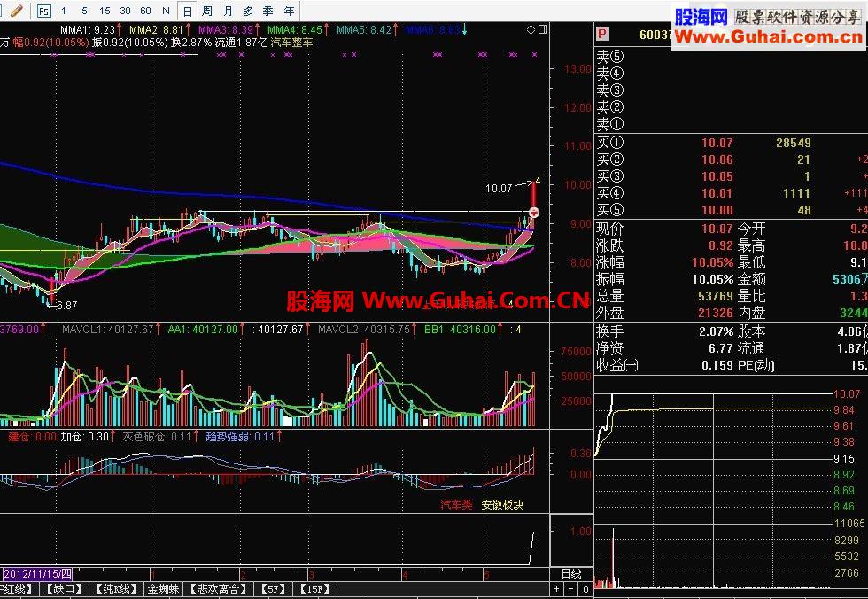
Task: Select the 多 multi-period view
Action: [x=248, y=11]
